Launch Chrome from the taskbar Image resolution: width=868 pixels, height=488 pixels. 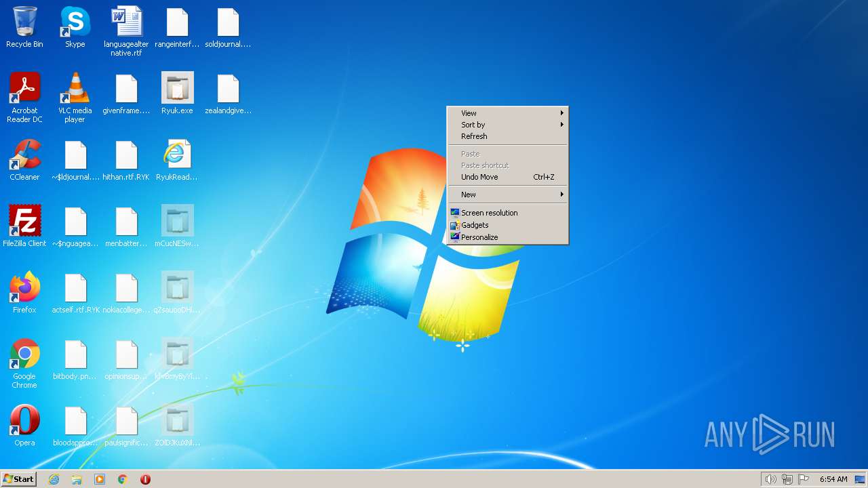pos(123,479)
